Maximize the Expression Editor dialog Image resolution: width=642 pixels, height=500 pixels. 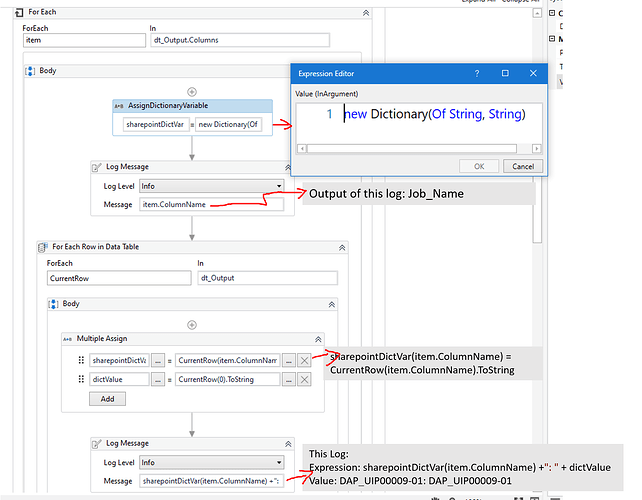[x=505, y=73]
